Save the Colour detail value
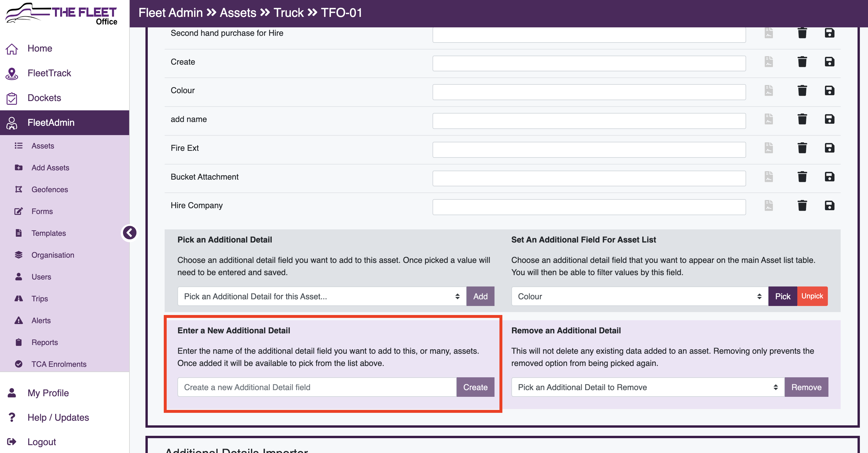This screenshot has width=868, height=453. [829, 91]
